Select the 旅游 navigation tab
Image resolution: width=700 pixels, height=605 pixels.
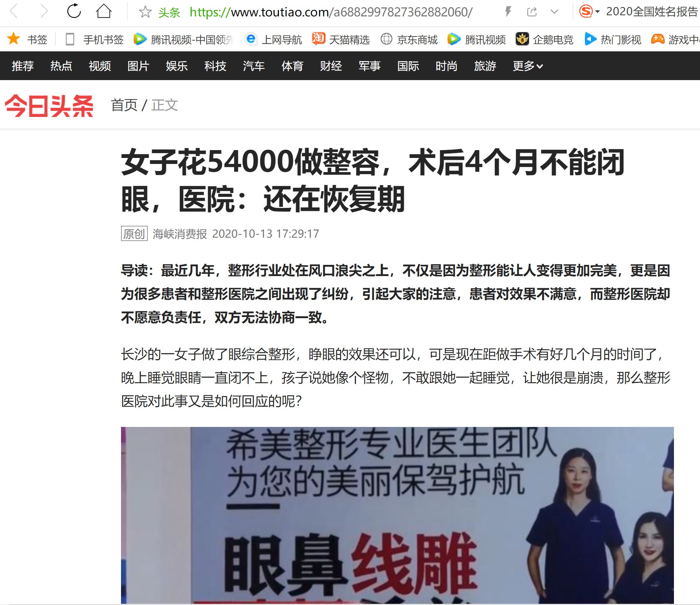point(485,66)
